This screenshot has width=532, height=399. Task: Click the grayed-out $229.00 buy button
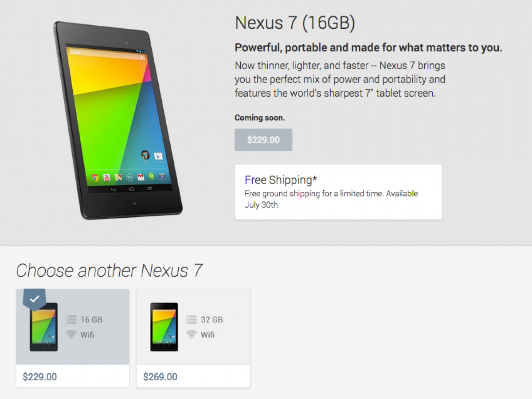(x=263, y=140)
